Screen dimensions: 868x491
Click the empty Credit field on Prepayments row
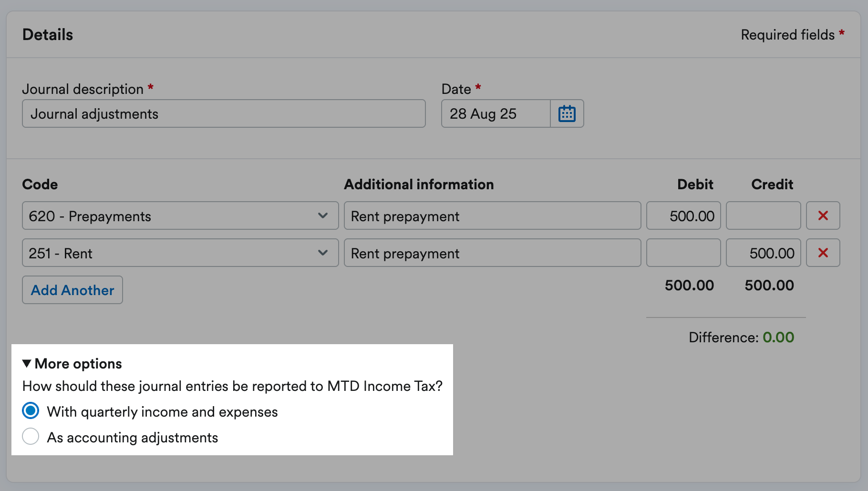pyautogui.click(x=763, y=215)
